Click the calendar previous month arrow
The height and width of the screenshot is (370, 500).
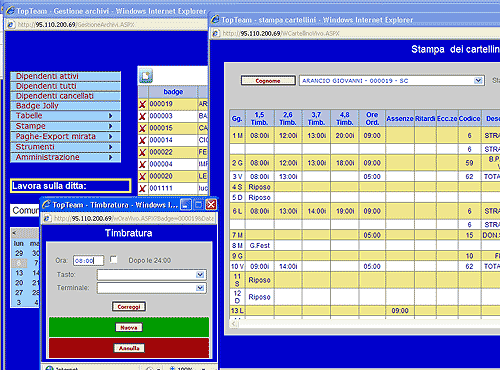tap(14, 233)
